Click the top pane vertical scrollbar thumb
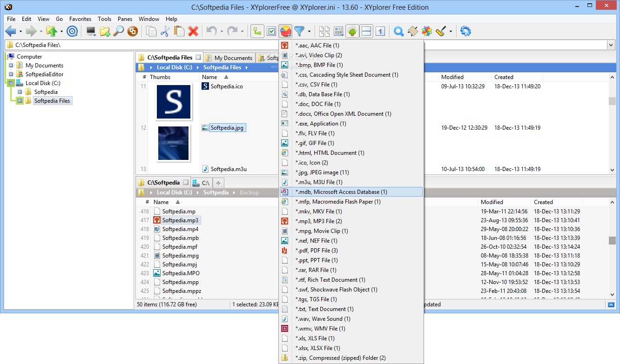This screenshot has width=620, height=364. pyautogui.click(x=612, y=101)
